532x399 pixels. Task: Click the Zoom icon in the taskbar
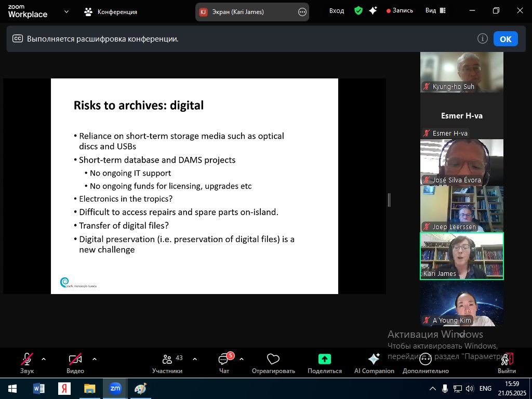click(115, 389)
